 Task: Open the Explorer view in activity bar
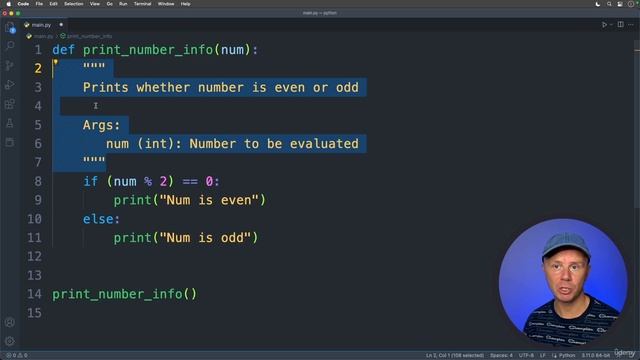tap(10, 28)
